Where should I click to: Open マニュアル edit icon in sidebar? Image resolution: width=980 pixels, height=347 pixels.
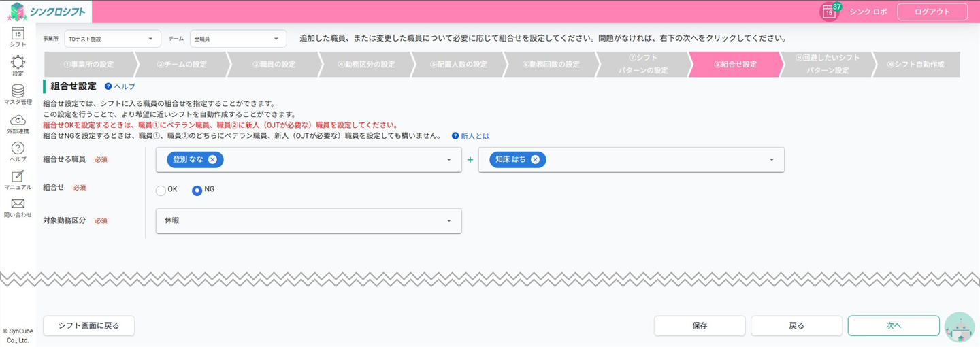(x=18, y=178)
